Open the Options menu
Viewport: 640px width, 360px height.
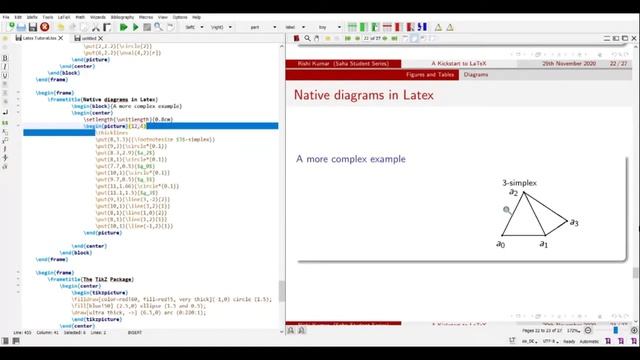click(x=180, y=17)
